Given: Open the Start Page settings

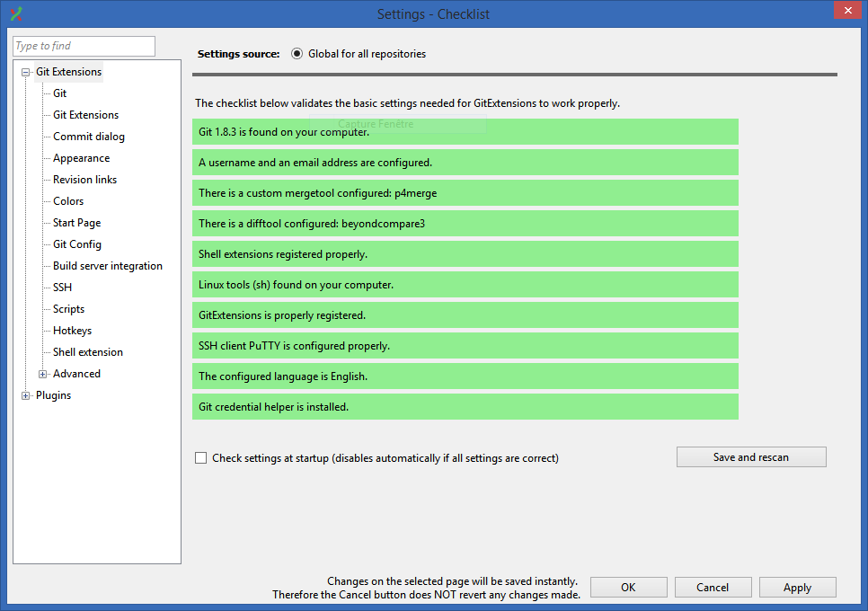Looking at the screenshot, I should (77, 223).
